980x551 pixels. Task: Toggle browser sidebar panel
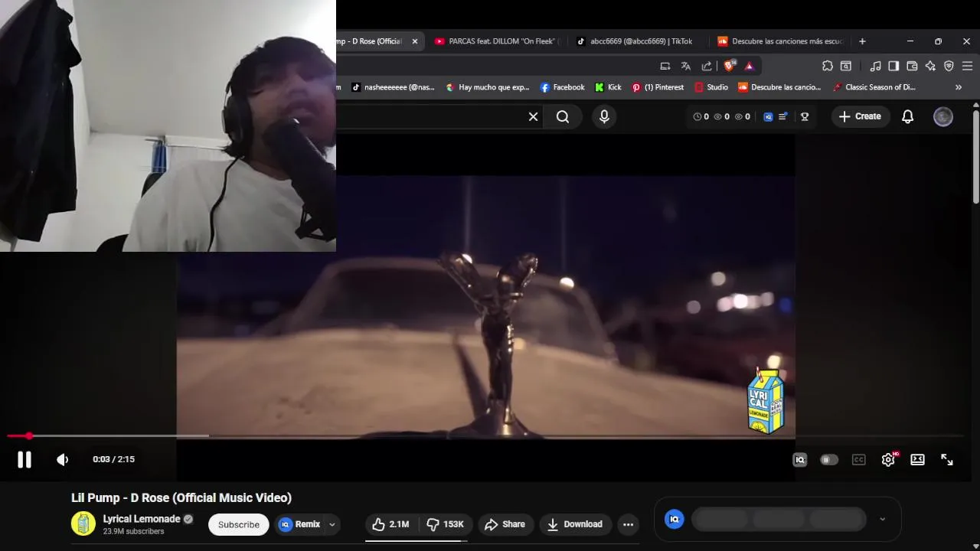click(893, 66)
